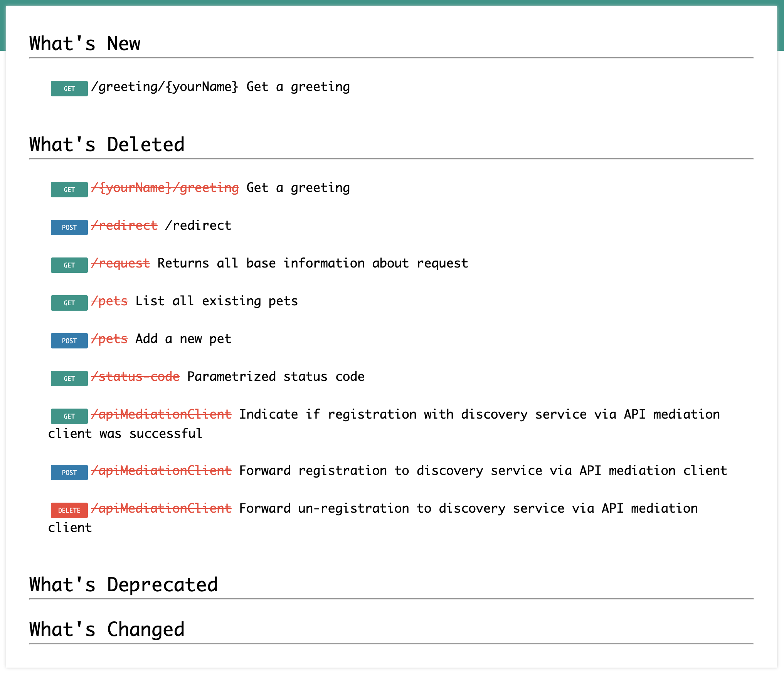Click the /status-code endpoint label

pos(136,377)
